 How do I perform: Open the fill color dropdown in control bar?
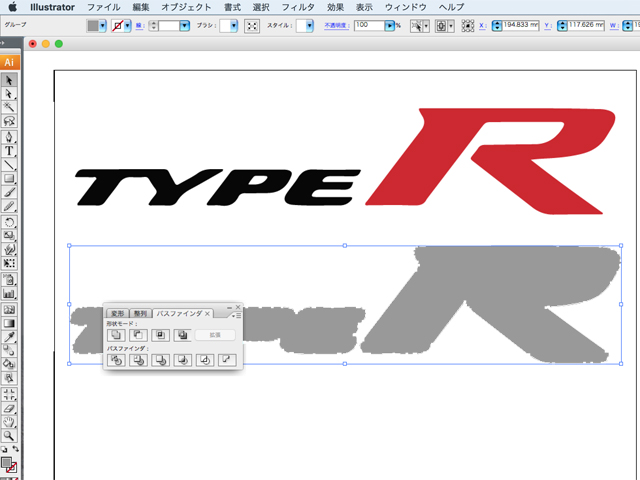pos(103,26)
